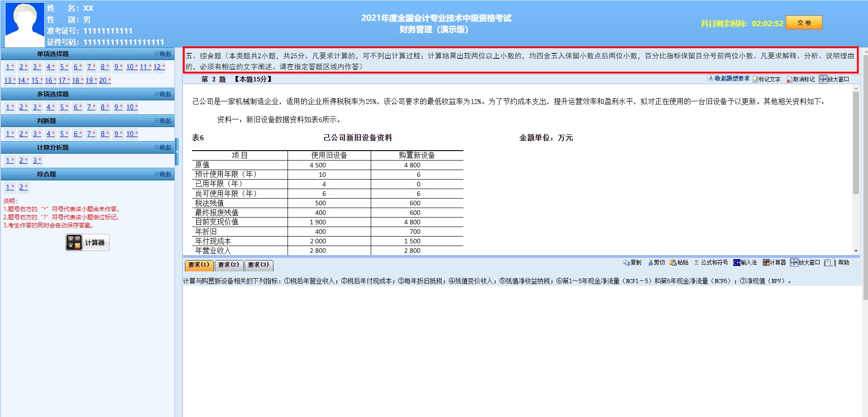Click the 目前变现价值 row label
This screenshot has height=417, width=868.
click(x=217, y=222)
